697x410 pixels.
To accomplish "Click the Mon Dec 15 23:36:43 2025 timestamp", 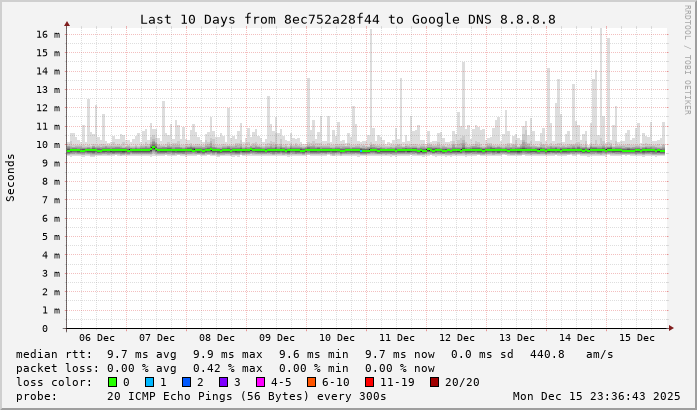I will [596, 396].
